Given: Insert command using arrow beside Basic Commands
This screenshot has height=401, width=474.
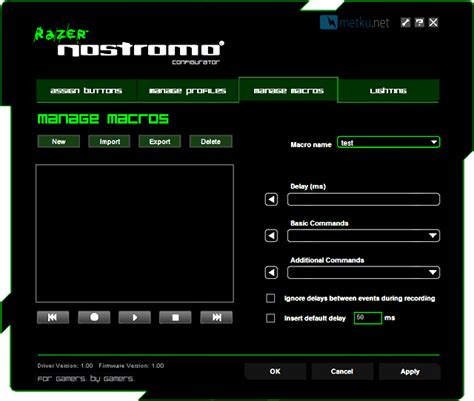Looking at the screenshot, I should [271, 236].
